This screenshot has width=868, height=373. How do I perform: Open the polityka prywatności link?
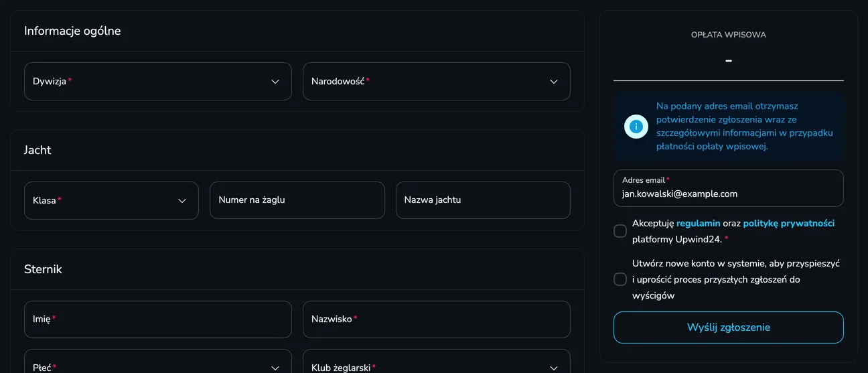789,224
